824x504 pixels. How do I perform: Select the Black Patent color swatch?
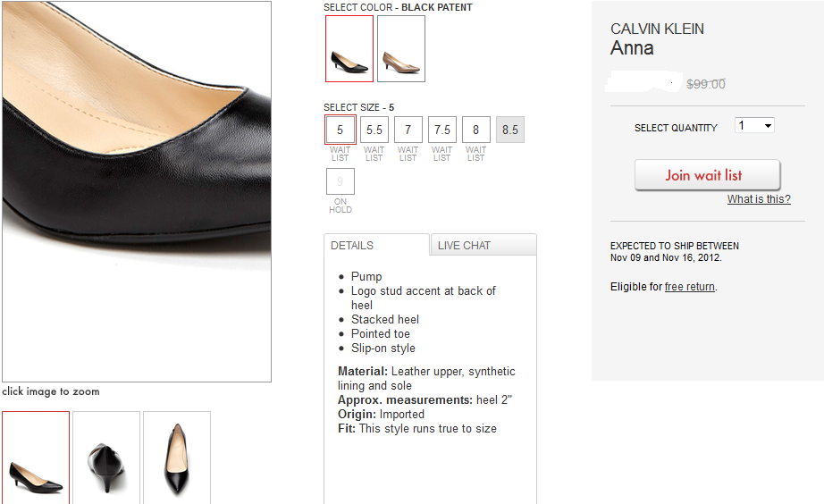tap(349, 49)
